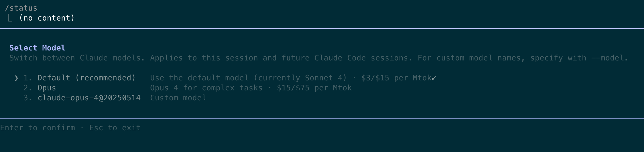The height and width of the screenshot is (152, 644).
Task: Click the /status command line
Action: [21, 8]
